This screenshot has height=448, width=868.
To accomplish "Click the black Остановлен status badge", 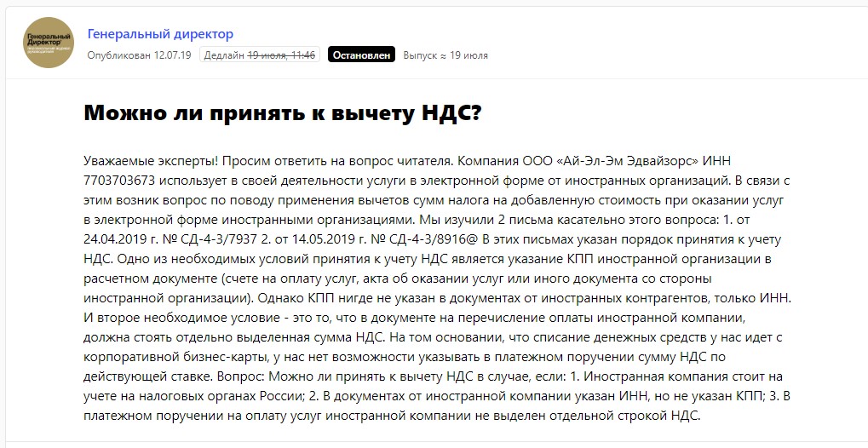I will [360, 55].
